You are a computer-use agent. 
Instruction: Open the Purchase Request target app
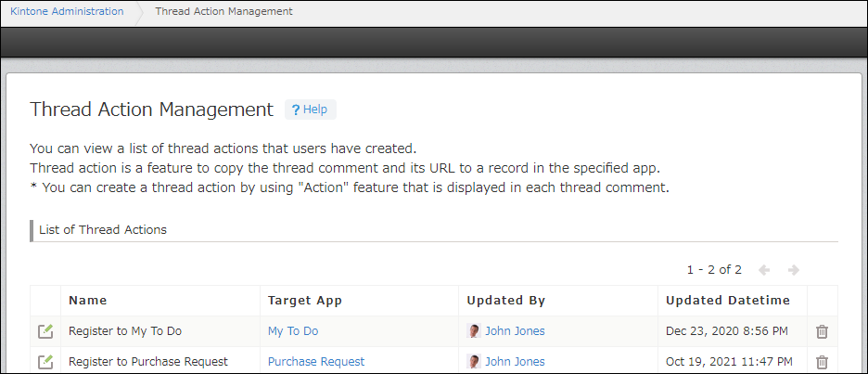(316, 362)
